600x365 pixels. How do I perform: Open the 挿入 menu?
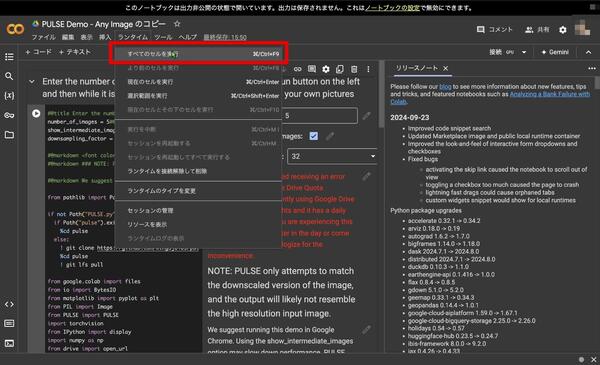tap(105, 37)
